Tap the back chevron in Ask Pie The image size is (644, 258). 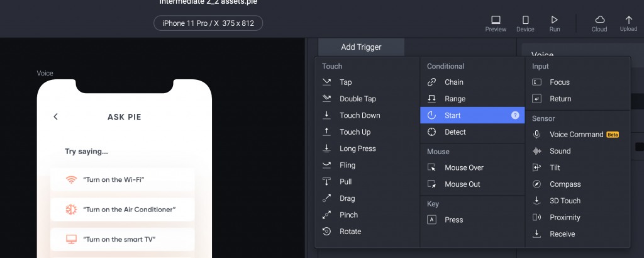click(55, 116)
